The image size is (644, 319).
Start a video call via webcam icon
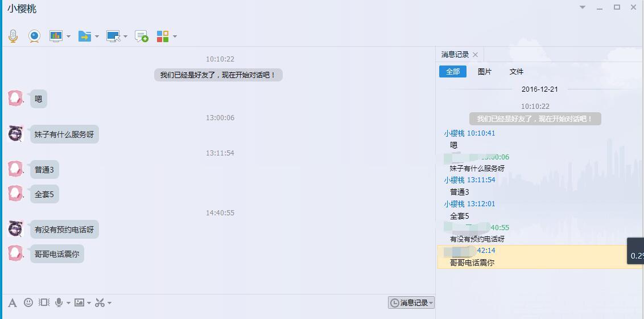point(35,36)
